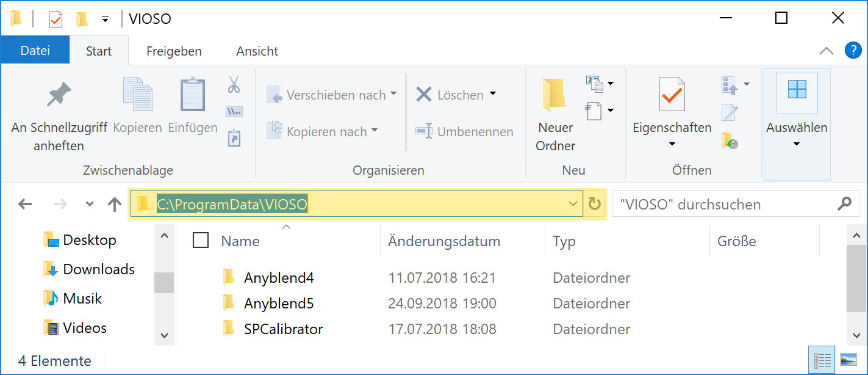Refresh the VIOSO folder view
The height and width of the screenshot is (375, 868).
coord(594,204)
